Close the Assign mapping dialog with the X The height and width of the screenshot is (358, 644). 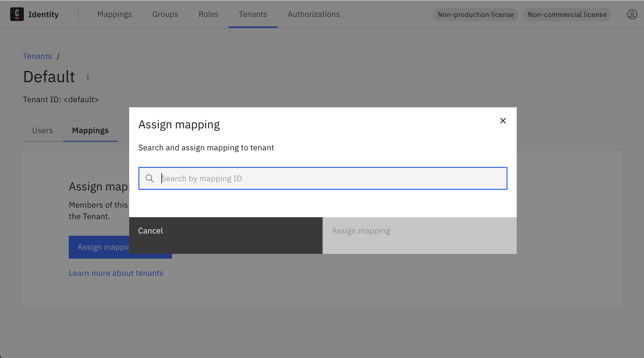click(x=503, y=121)
